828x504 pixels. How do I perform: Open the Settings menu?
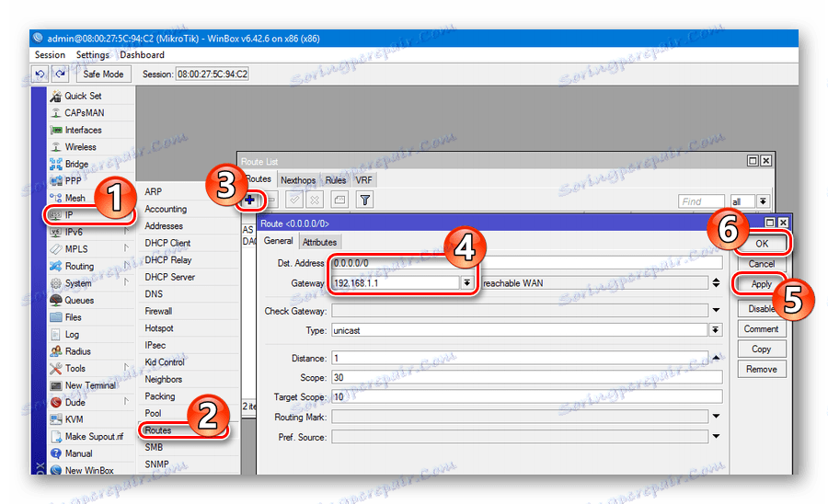[x=92, y=55]
